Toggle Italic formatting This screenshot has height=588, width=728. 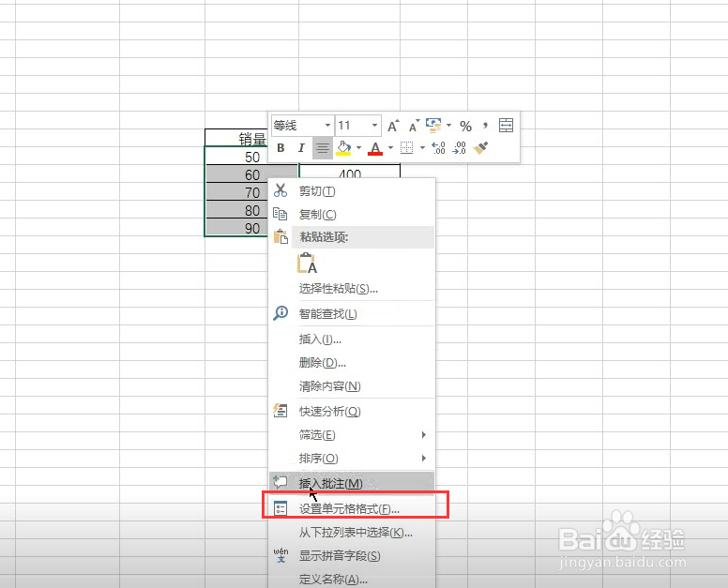click(x=301, y=148)
